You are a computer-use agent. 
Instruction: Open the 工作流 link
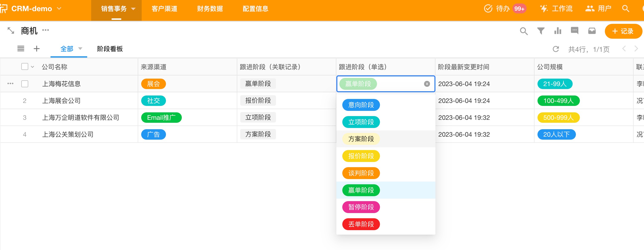pos(557,8)
